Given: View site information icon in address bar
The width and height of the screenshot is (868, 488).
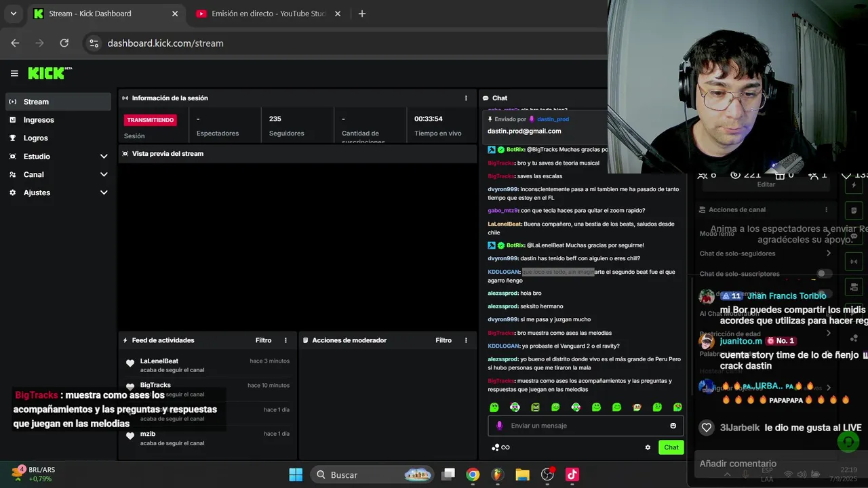Looking at the screenshot, I should tap(94, 43).
